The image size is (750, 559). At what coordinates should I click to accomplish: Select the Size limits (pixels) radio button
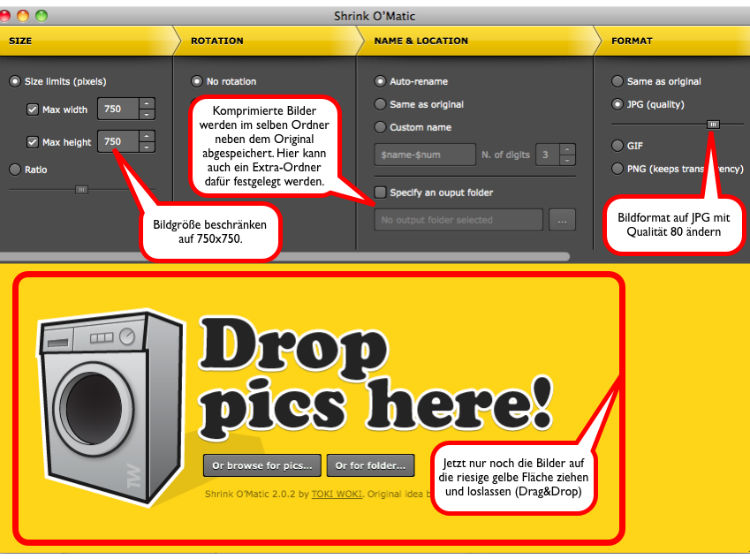[15, 81]
